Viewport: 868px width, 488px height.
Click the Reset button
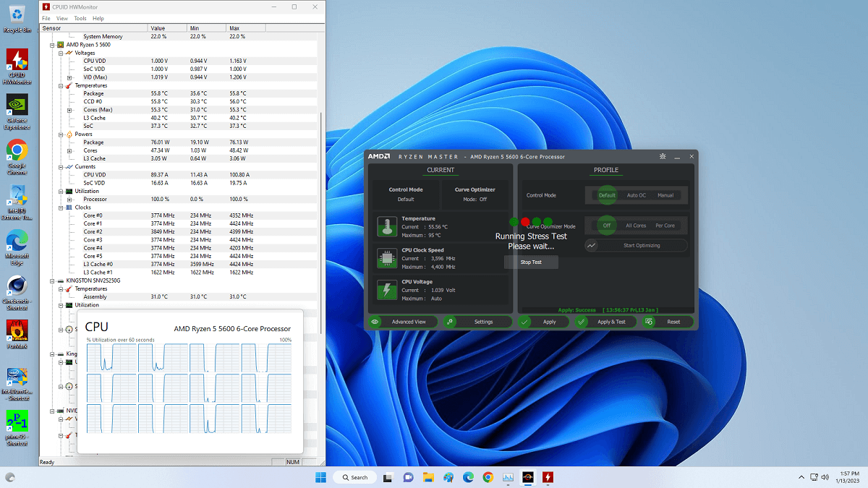click(x=667, y=322)
